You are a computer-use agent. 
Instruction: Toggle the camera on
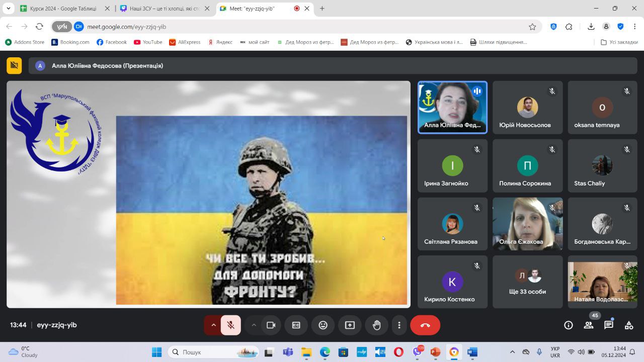271,325
